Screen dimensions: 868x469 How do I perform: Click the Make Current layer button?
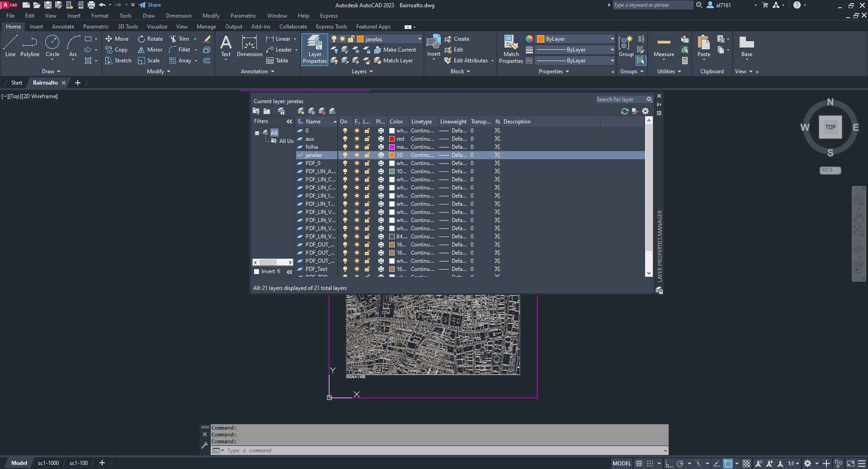coord(395,50)
